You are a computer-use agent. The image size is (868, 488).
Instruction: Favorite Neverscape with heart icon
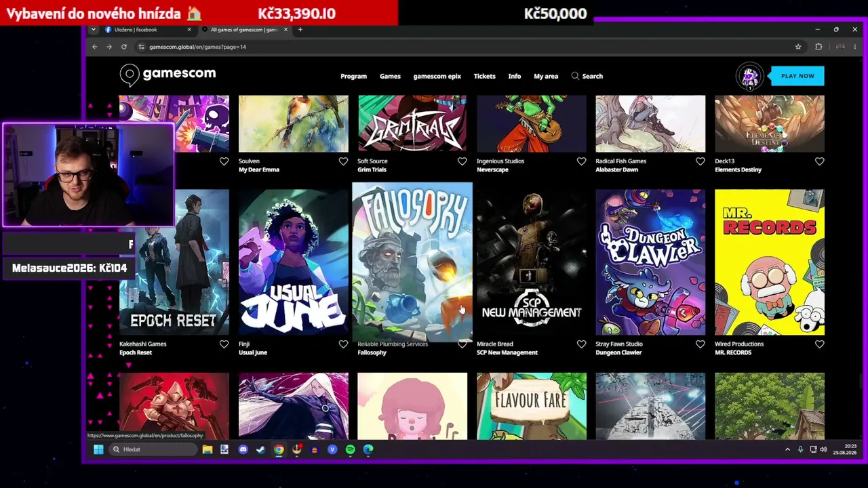[581, 161]
